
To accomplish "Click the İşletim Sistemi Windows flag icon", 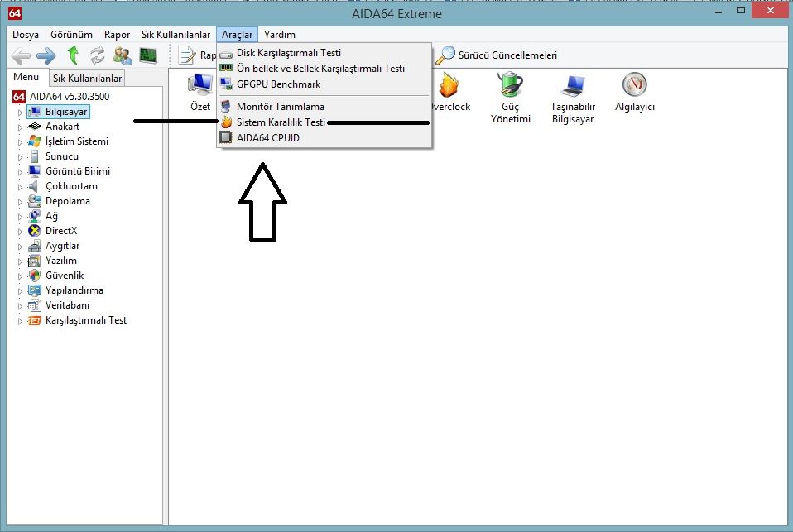I will [x=35, y=141].
